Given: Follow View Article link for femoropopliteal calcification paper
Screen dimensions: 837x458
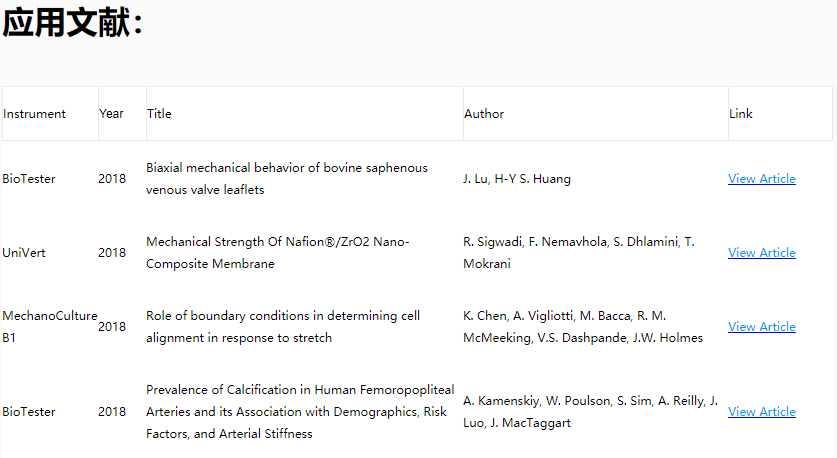Looking at the screenshot, I should (761, 412).
